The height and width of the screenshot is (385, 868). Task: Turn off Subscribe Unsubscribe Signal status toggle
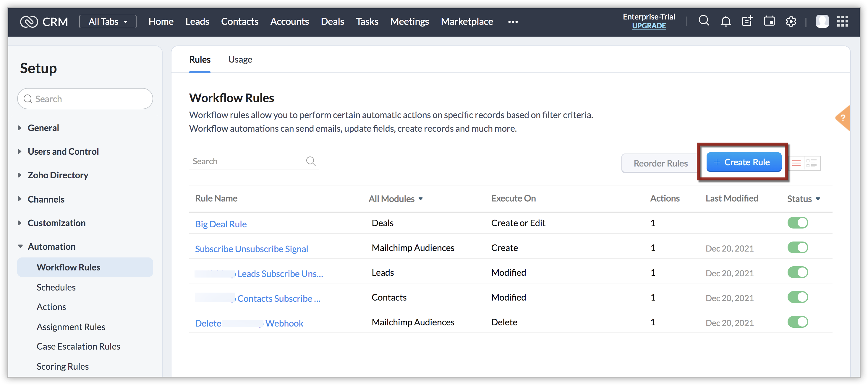(x=798, y=248)
